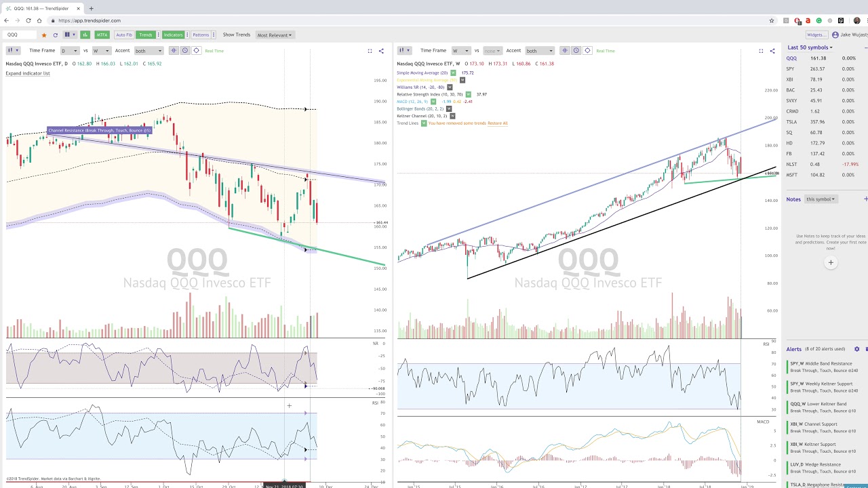Open SPY_W Middle Band Resistance alert
The image size is (868, 488).
(x=826, y=367)
